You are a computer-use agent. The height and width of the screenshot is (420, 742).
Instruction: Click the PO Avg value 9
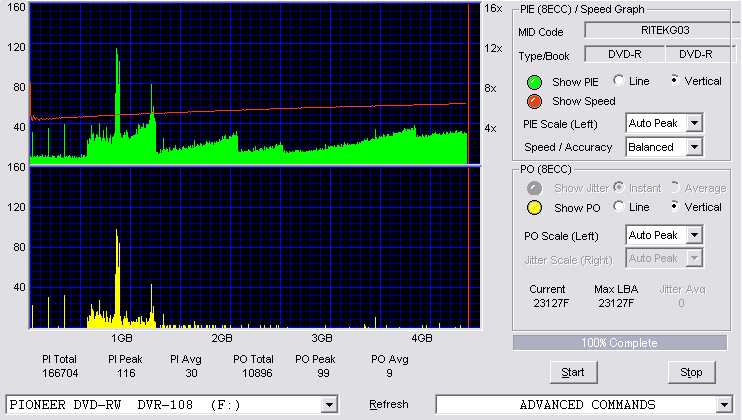(389, 373)
